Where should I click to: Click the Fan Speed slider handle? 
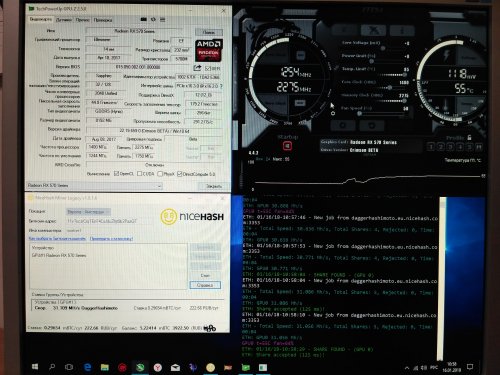(360, 114)
